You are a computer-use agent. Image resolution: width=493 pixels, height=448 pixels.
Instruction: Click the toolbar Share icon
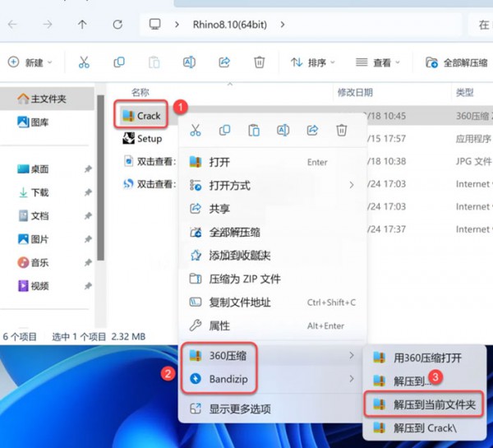point(224,62)
